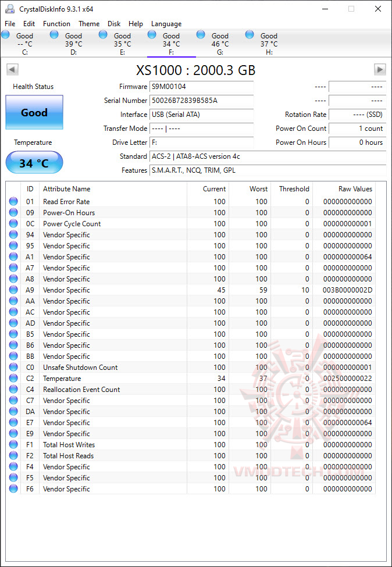This screenshot has width=392, height=567.
Task: Click the Attribute Name column header
Action: [x=113, y=189]
